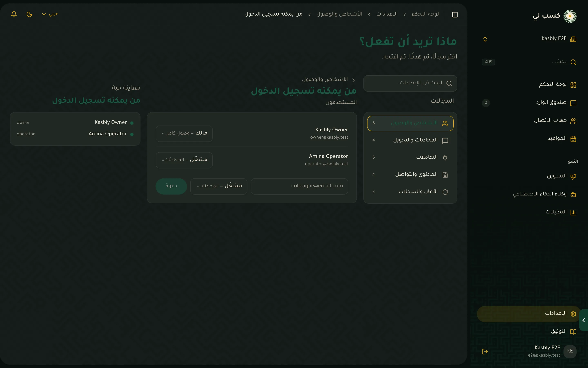The width and height of the screenshot is (588, 368).
Task: Click Kasbly Owner in live preview
Action: [x=111, y=122]
